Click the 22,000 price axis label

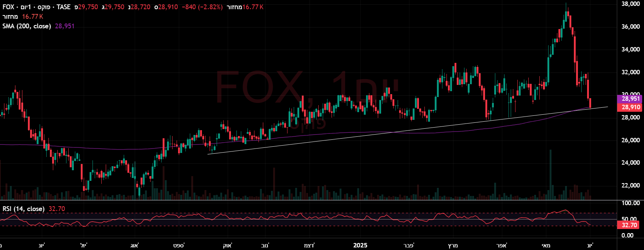pos(630,186)
